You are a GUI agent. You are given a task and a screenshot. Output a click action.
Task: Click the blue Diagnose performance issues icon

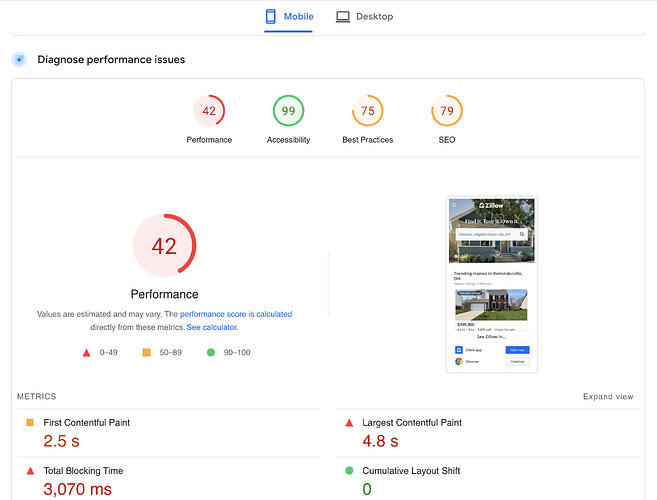(19, 60)
